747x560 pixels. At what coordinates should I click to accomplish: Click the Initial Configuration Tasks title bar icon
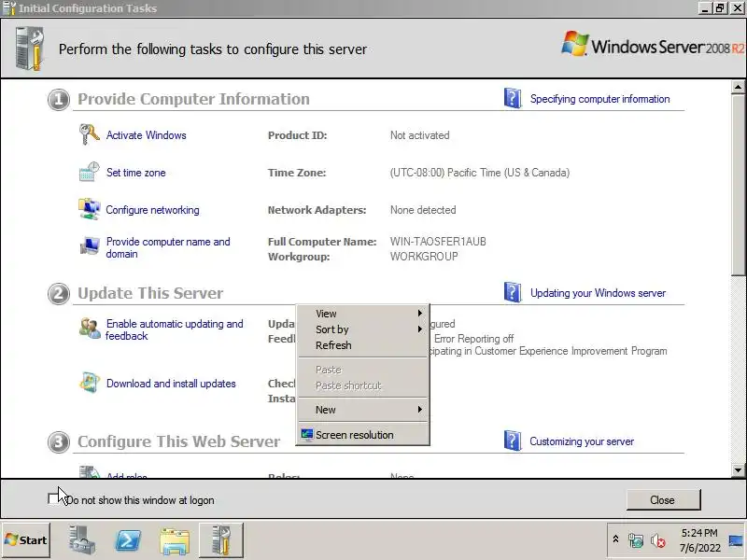click(x=9, y=8)
